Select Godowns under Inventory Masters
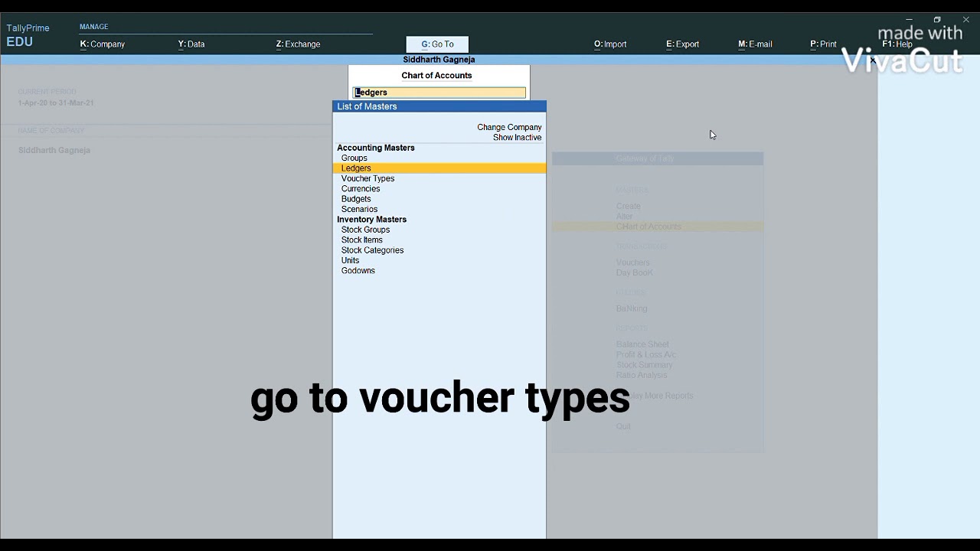Screen dimensions: 980x551 (358, 271)
